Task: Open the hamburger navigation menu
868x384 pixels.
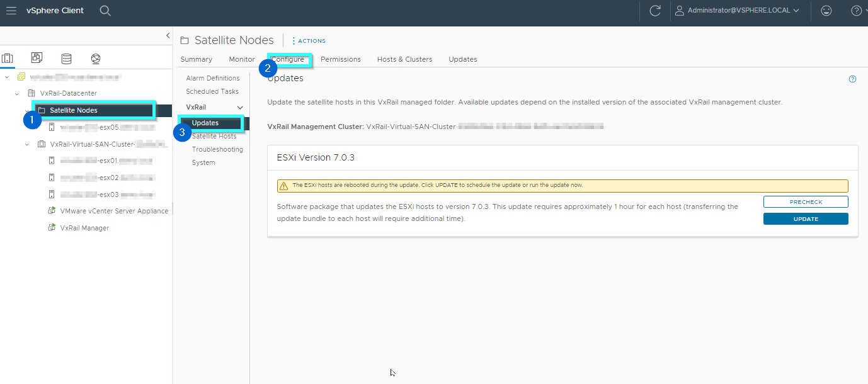Action: point(11,11)
